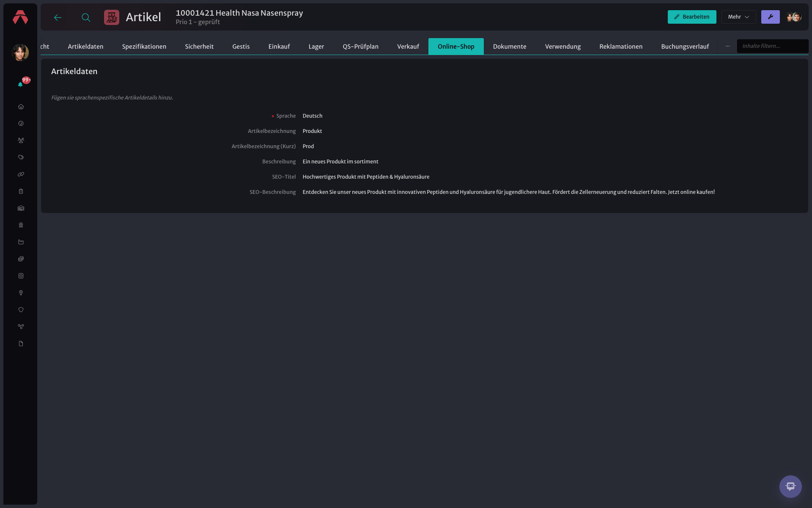Open the price tags sidebar icon
812x508 pixels.
point(21,157)
